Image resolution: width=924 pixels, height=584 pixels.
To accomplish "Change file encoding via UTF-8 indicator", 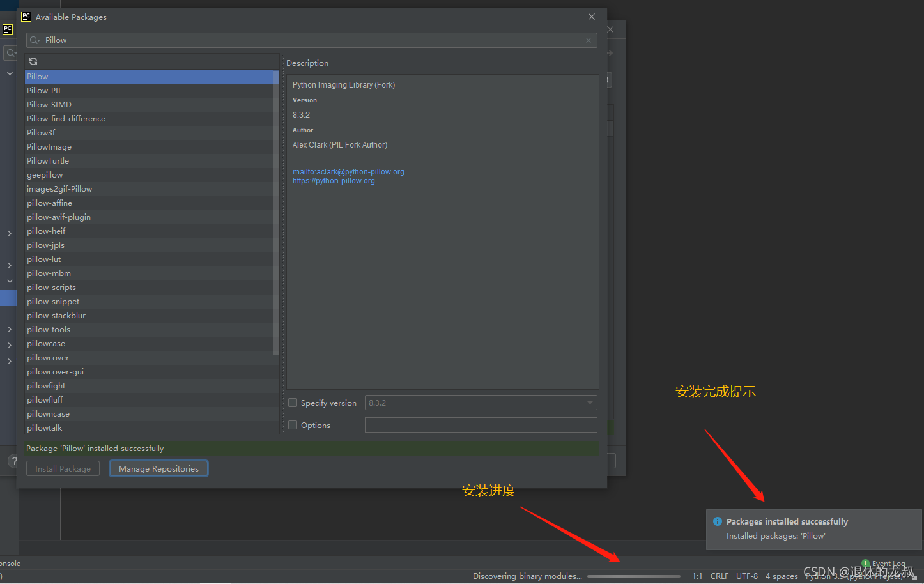I will pos(747,576).
